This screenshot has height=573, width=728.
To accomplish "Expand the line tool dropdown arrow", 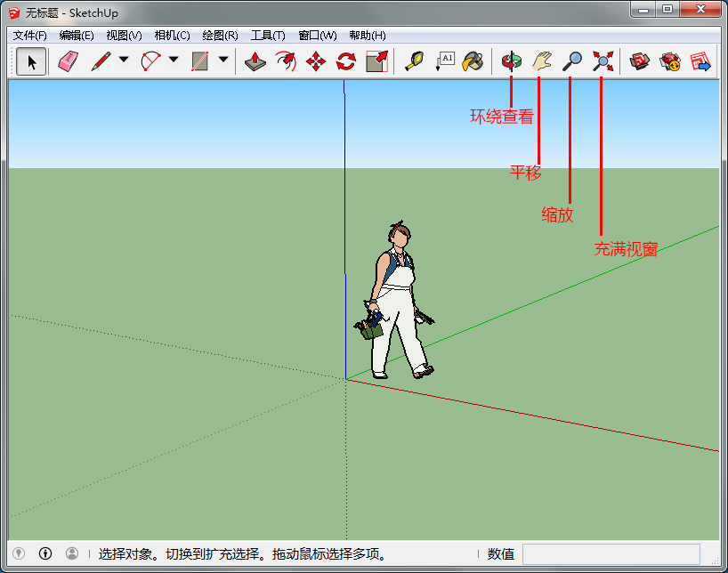I will (124, 61).
